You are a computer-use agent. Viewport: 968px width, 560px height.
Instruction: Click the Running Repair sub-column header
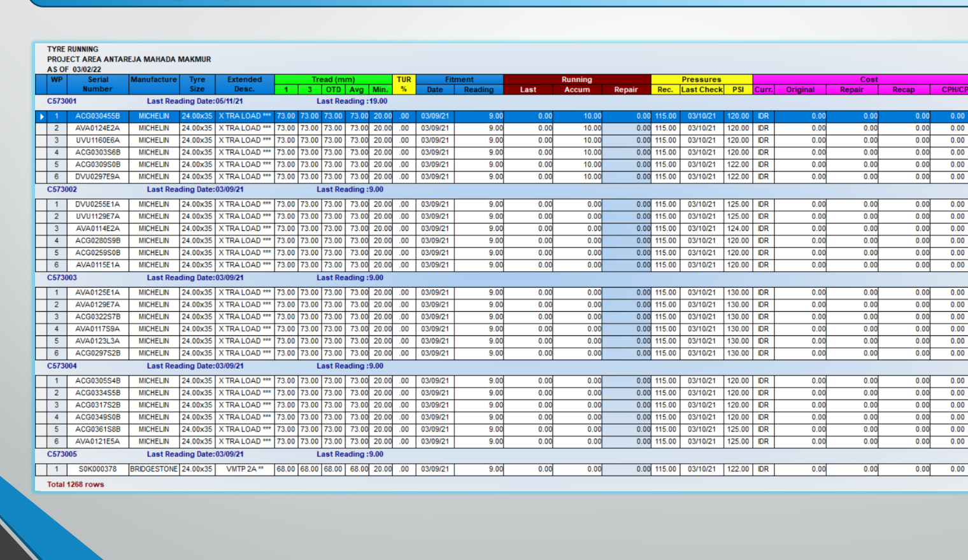[x=626, y=90]
